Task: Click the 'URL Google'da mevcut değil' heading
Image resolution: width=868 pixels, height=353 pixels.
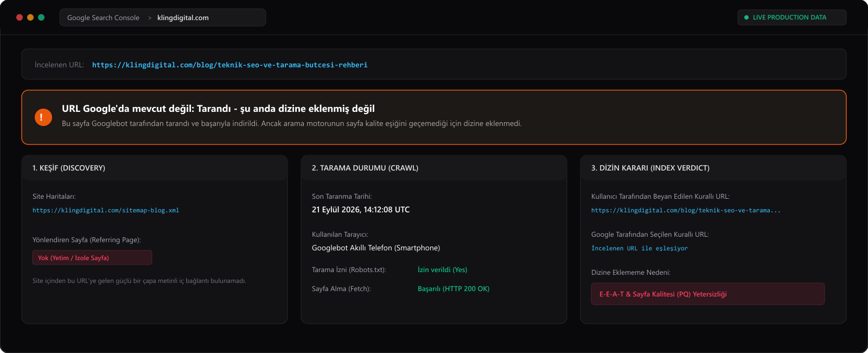Action: 218,109
